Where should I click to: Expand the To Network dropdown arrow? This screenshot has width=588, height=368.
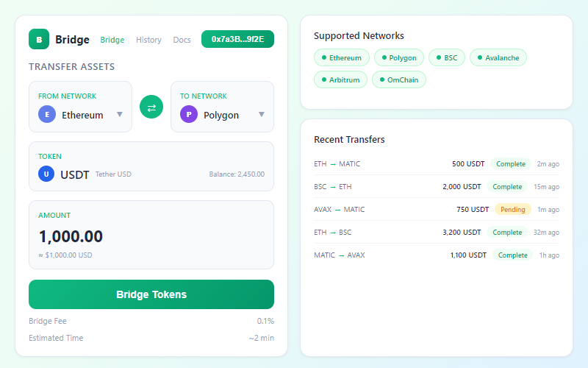click(261, 115)
